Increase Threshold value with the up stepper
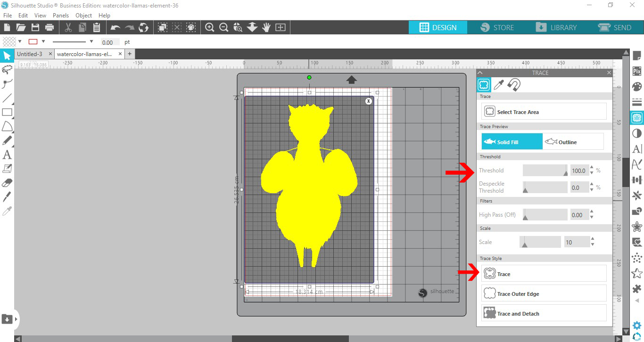The height and width of the screenshot is (342, 644). tap(592, 168)
